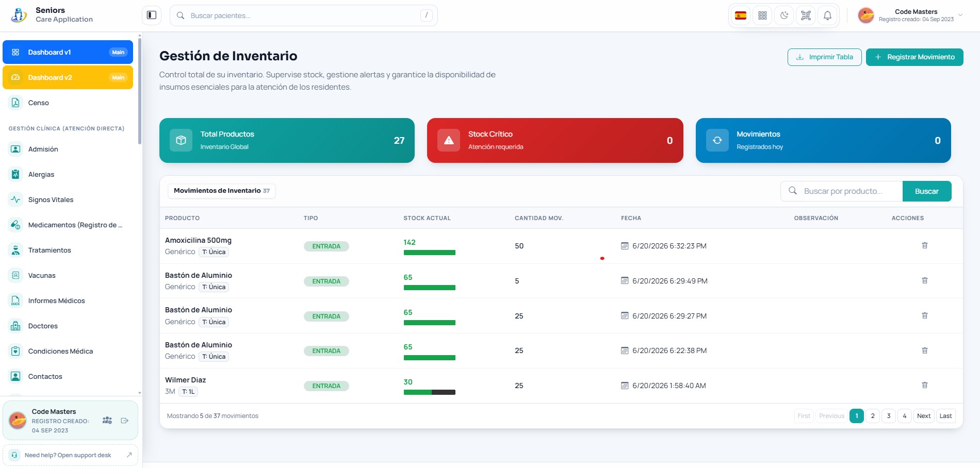The height and width of the screenshot is (468, 980).
Task: Open notifications bell icon
Action: coord(827,15)
